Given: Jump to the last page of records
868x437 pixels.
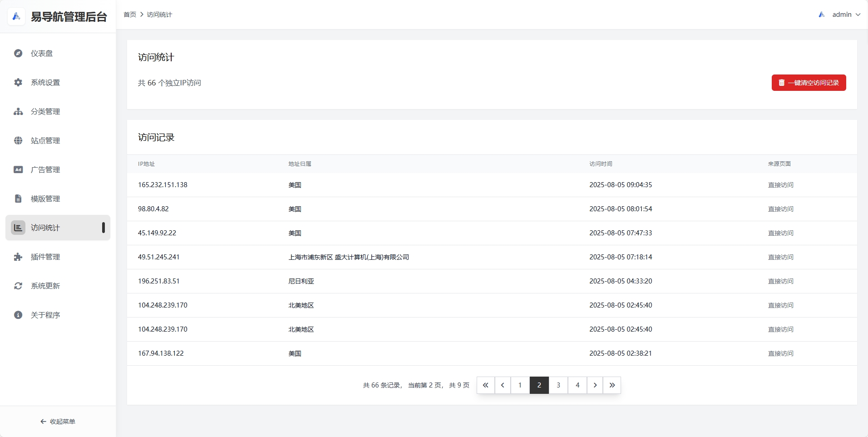Looking at the screenshot, I should point(612,385).
